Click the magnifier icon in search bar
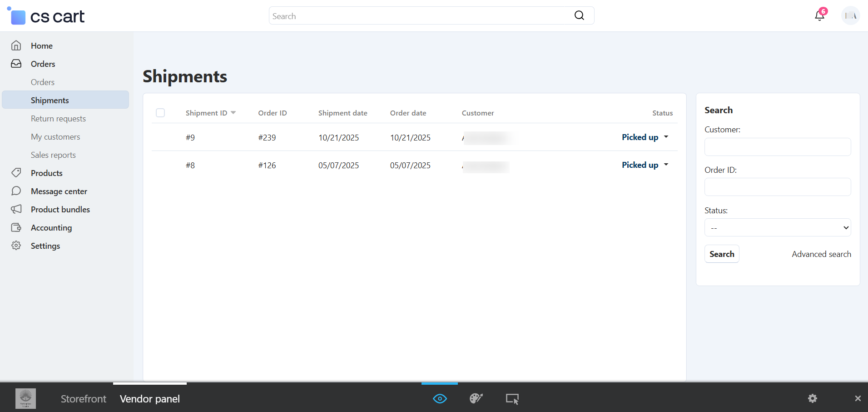This screenshot has width=868, height=412. 579,15
